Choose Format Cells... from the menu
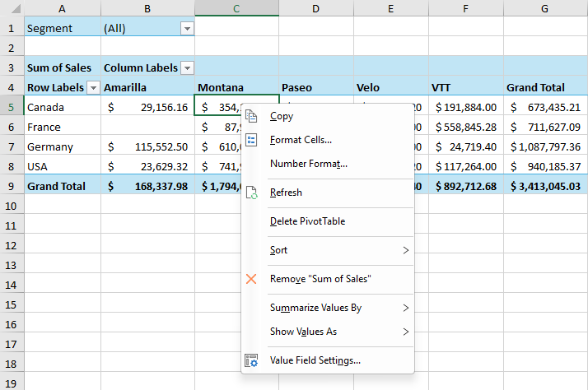 pyautogui.click(x=328, y=140)
